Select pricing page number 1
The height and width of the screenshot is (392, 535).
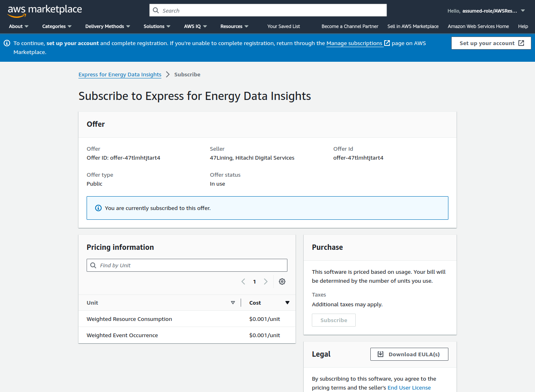[x=254, y=282]
